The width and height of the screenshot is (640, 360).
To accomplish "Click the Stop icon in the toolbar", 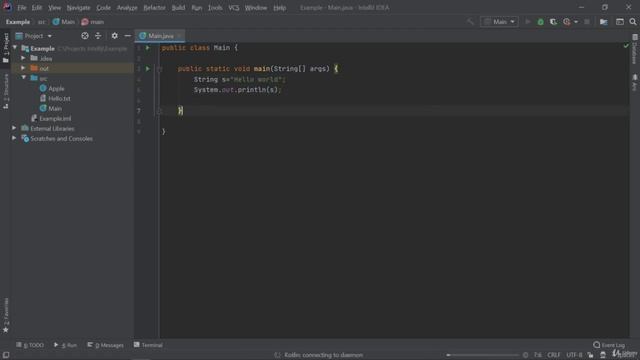I will 587,22.
